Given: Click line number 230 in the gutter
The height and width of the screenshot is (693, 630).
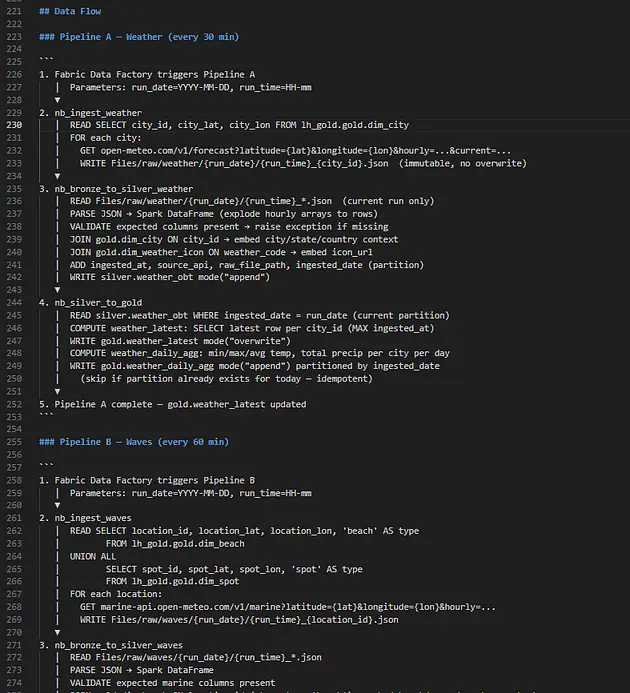Looking at the screenshot, I should click(x=14, y=125).
